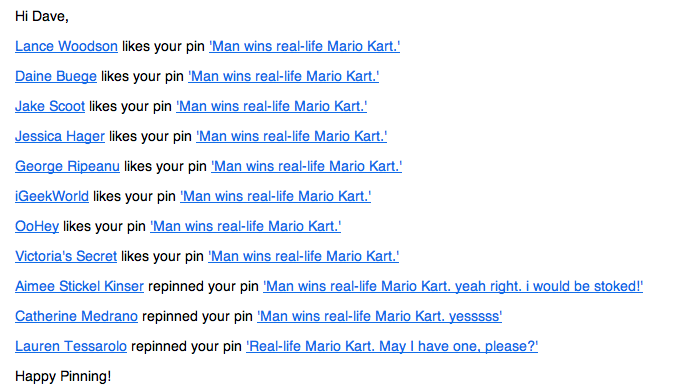The height and width of the screenshot is (390, 685).
Task: Open Lance Woodson's profile link
Action: point(66,46)
